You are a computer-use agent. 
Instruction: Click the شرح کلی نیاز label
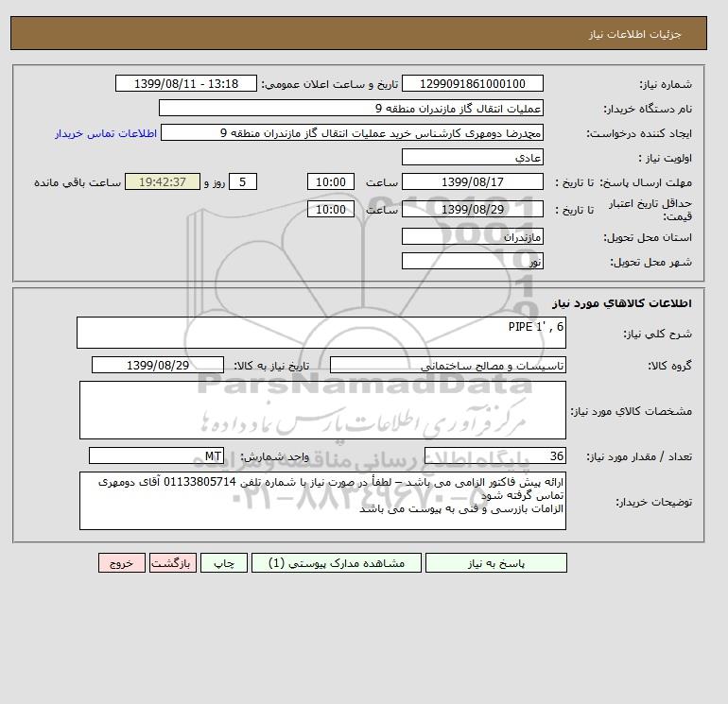[x=657, y=335]
